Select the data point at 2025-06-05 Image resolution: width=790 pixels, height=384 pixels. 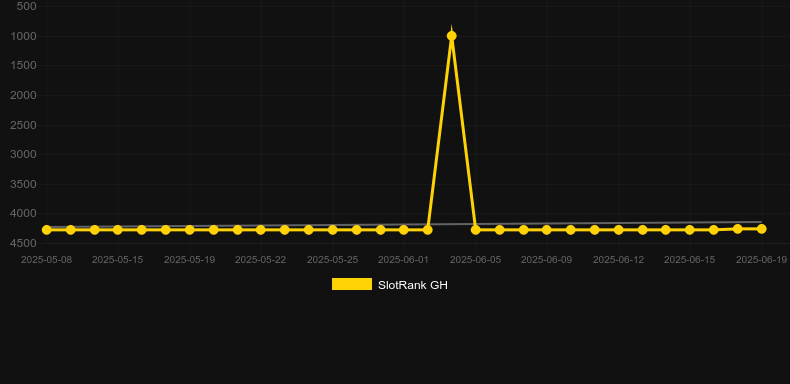[476, 230]
